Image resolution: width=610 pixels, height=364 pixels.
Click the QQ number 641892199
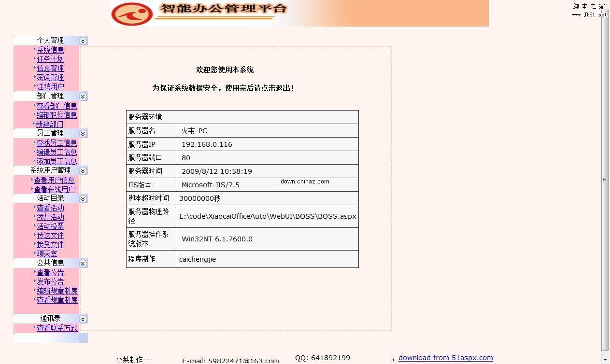tap(330, 358)
